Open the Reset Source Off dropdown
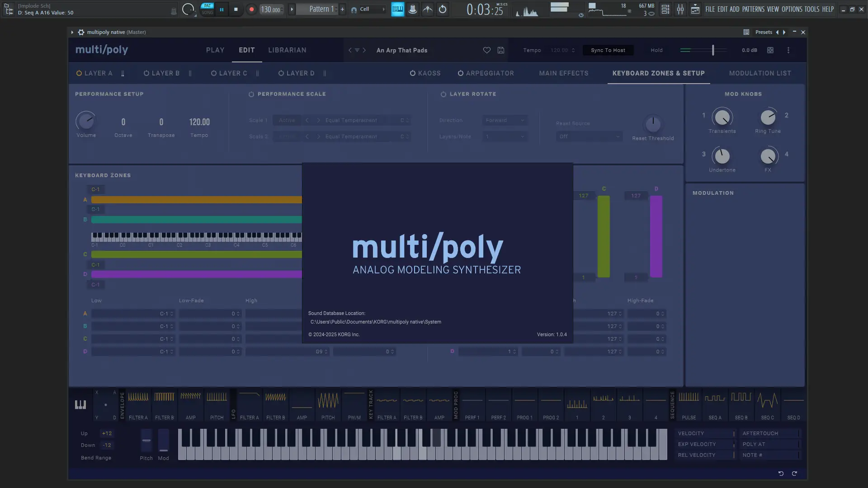Viewport: 868px width, 488px height. (589, 136)
